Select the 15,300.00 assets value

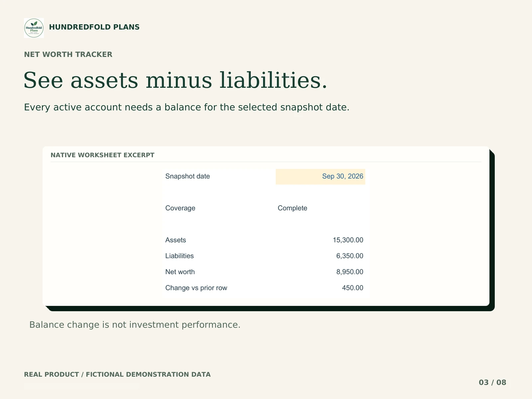(x=348, y=240)
